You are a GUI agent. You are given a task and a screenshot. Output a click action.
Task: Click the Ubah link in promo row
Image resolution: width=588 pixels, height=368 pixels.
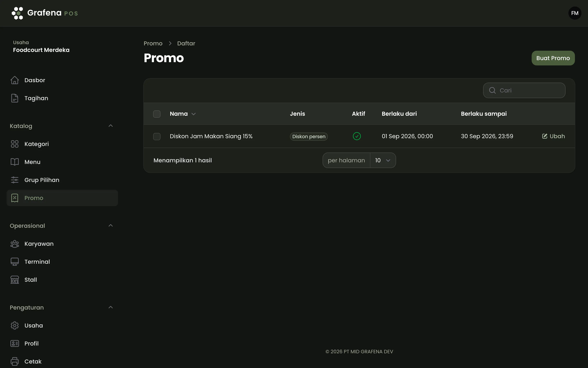tap(553, 136)
